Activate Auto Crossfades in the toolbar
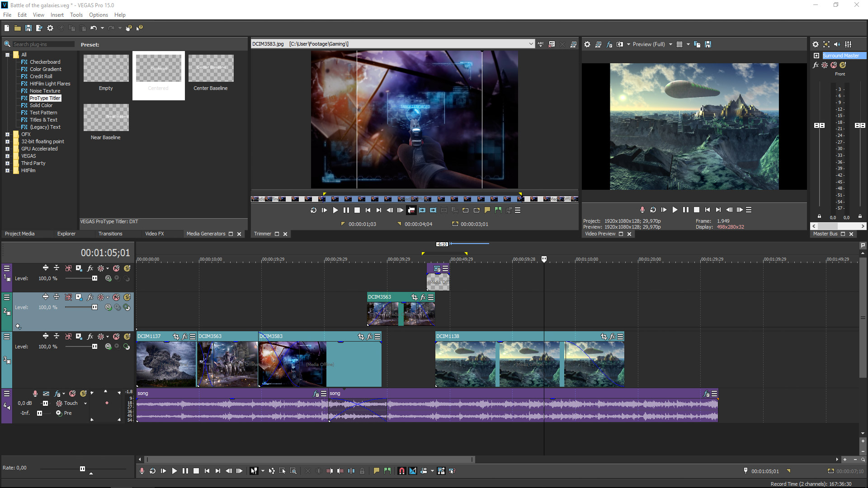Image resolution: width=868 pixels, height=488 pixels. tap(413, 470)
